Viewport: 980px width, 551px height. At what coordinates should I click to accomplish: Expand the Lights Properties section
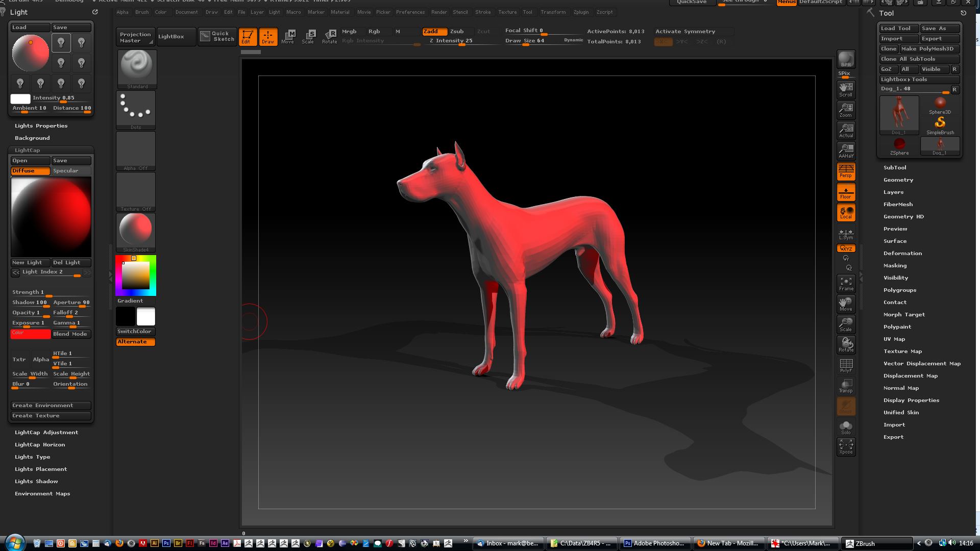tap(41, 126)
